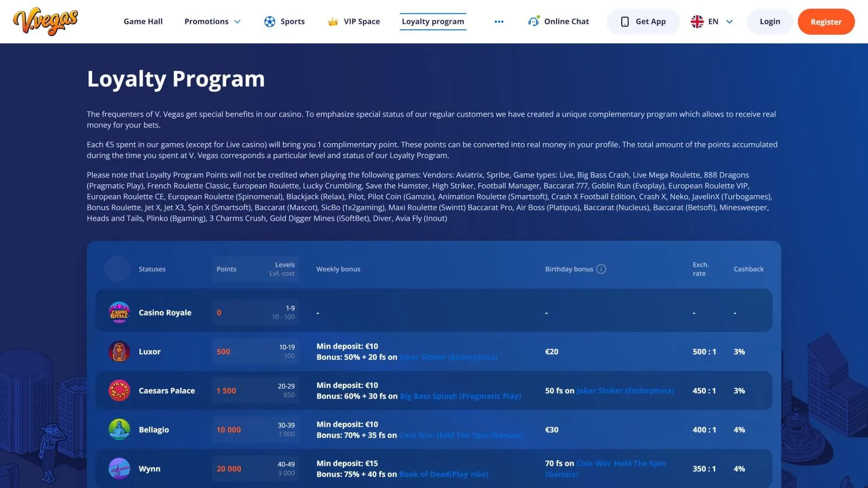Click Bellagio's 4% cashback value
This screenshot has width=868, height=488.
pyautogui.click(x=739, y=430)
